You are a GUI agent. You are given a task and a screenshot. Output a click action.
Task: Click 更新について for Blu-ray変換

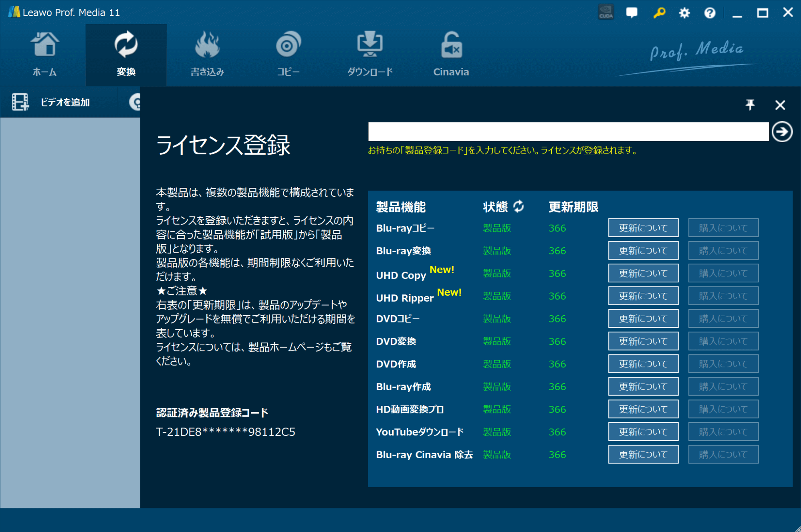(643, 250)
